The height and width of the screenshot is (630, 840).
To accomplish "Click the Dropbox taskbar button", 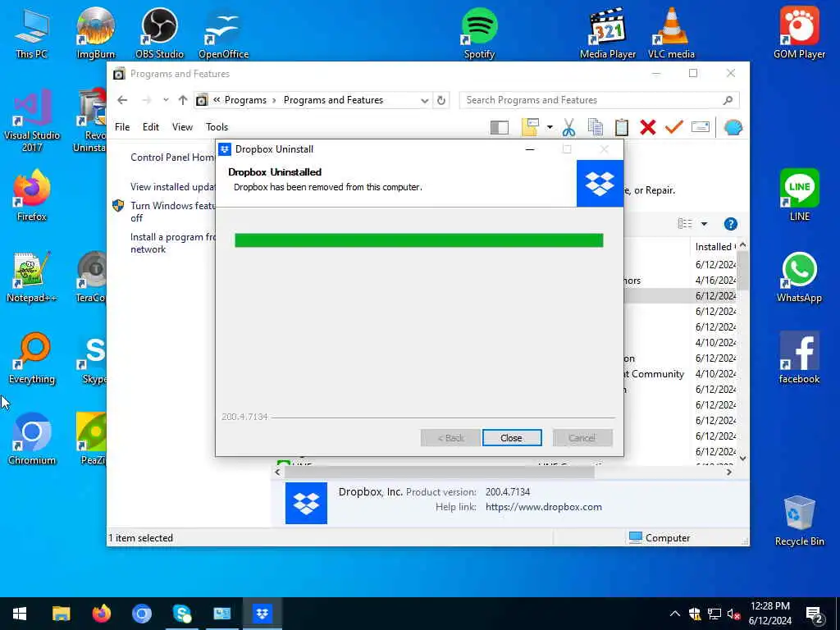I will click(262, 614).
